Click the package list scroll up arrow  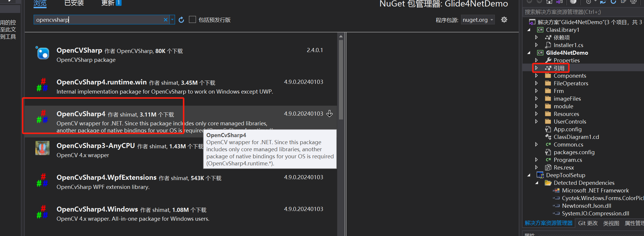coord(341,36)
